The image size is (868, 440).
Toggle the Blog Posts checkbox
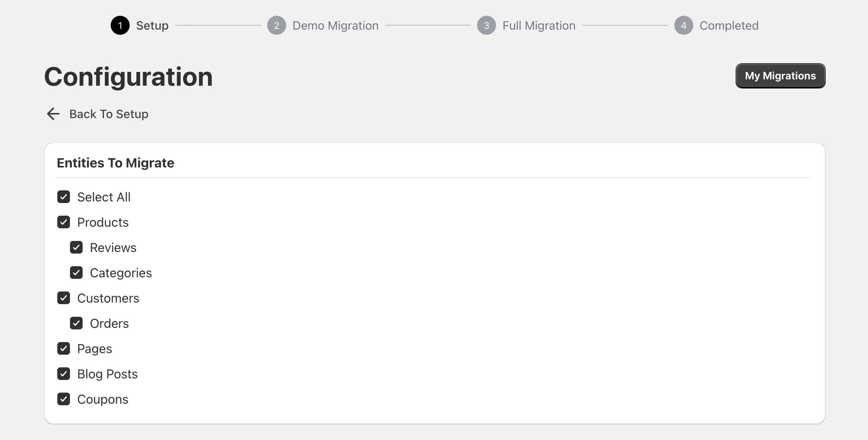click(x=64, y=374)
